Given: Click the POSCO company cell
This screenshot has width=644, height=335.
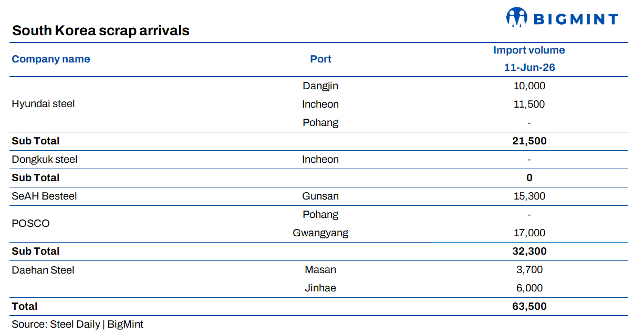Looking at the screenshot, I should (x=30, y=224).
